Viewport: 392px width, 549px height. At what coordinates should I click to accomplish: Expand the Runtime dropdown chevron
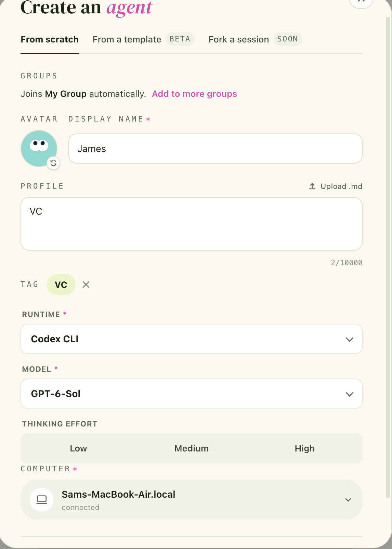point(349,340)
